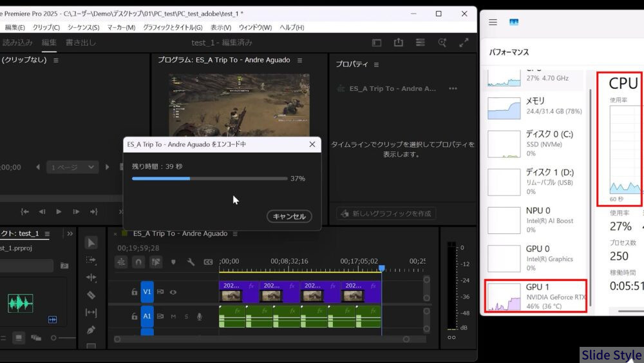Open the Project test_1 panel menu

[x=47, y=234]
